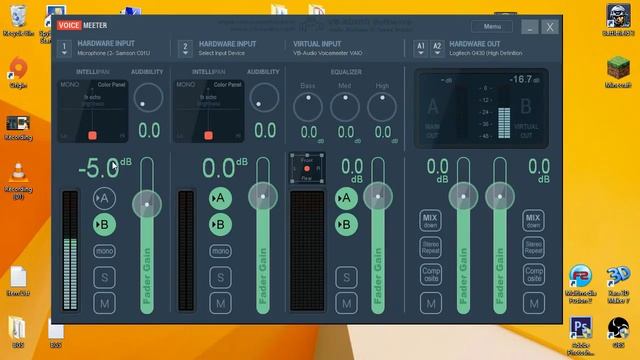
Task: Toggle bus A routing on hardware input 2
Action: pos(220,198)
